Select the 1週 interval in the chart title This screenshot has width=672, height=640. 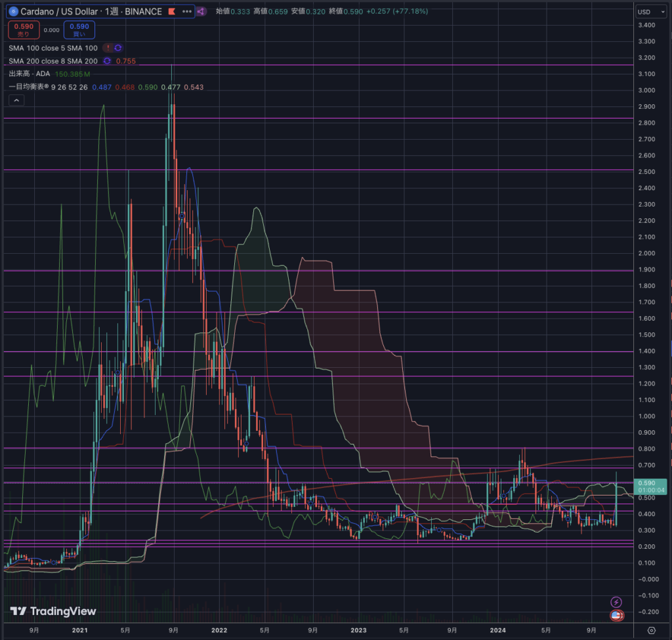click(110, 11)
